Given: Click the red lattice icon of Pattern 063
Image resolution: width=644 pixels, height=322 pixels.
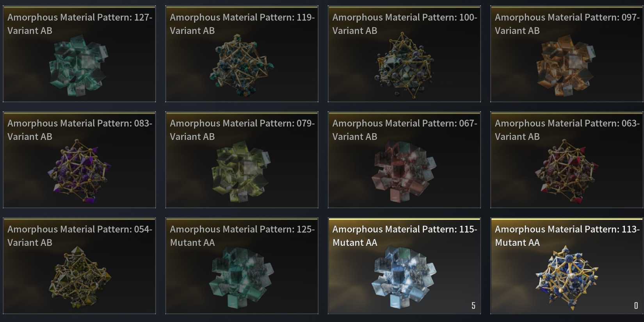Looking at the screenshot, I should coord(566,172).
